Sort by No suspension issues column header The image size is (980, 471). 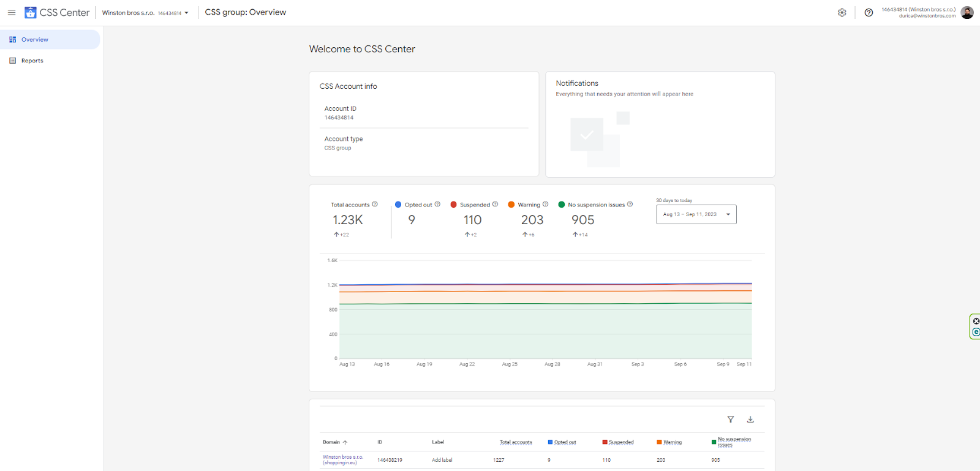point(734,442)
